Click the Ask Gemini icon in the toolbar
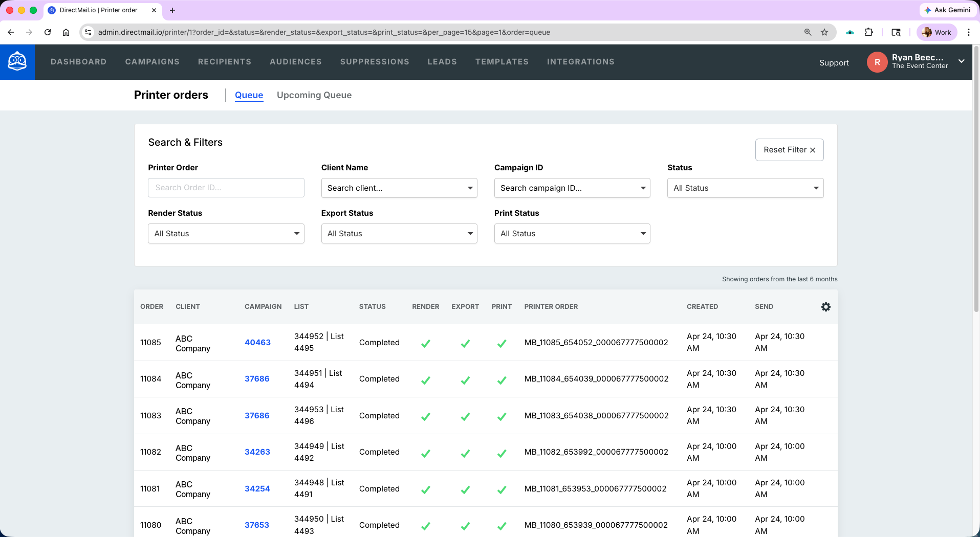The height and width of the screenshot is (537, 980). [x=928, y=10]
